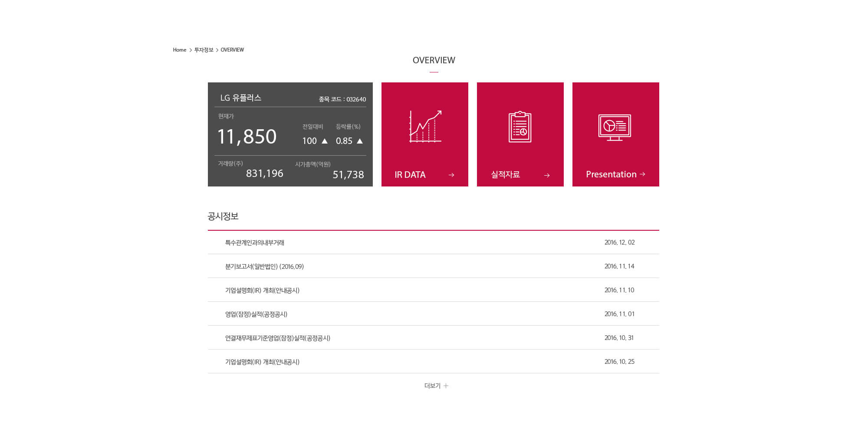
Task: Click the 현재가 label
Action: point(226,116)
